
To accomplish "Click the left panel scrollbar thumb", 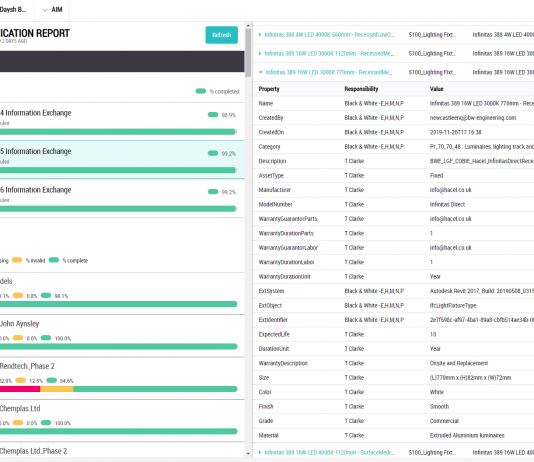I will [248, 53].
